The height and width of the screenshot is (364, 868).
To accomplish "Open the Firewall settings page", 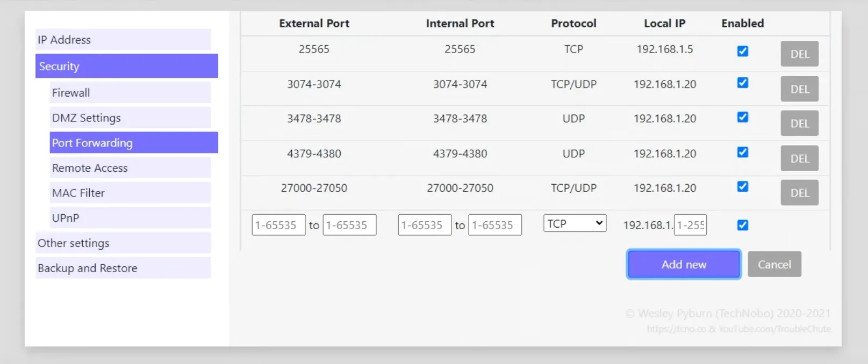I will (130, 92).
